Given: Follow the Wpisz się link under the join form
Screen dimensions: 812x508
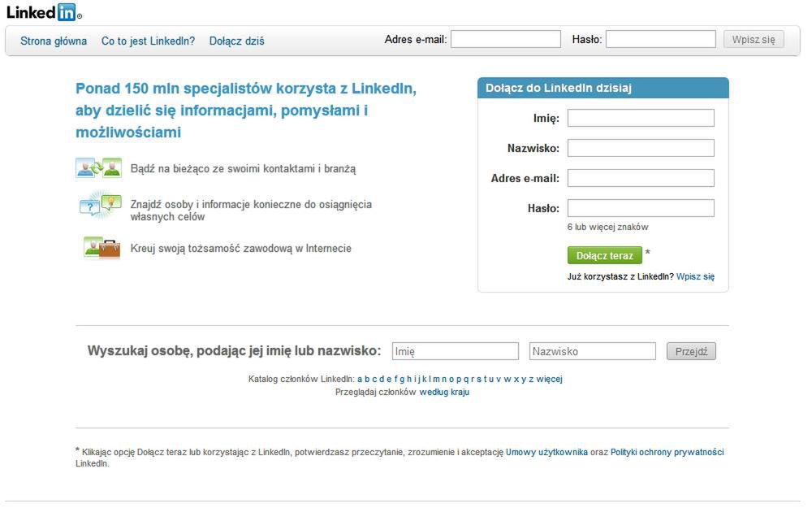Looking at the screenshot, I should tap(696, 276).
